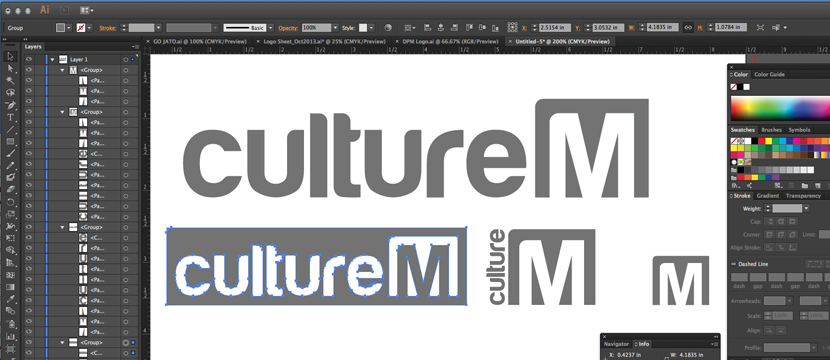
Task: Select the Paintbrush tool
Action: point(11,154)
